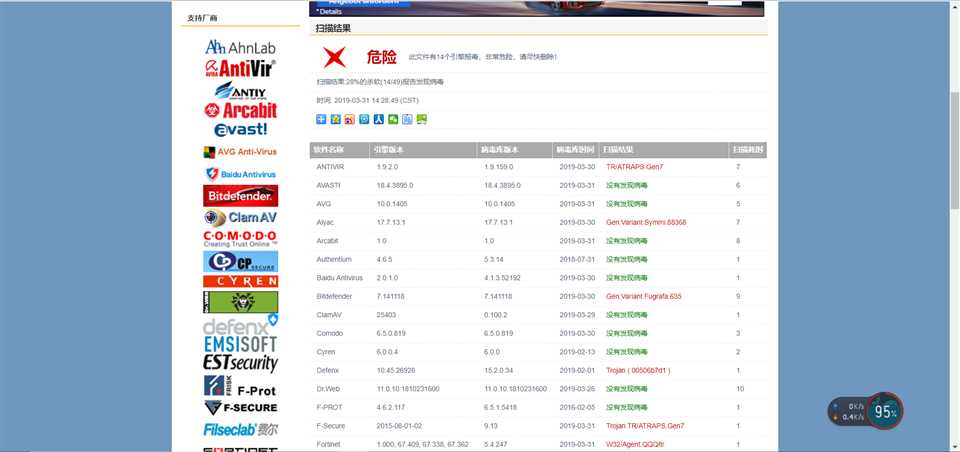
Task: Open the defenx logo
Action: point(241,325)
